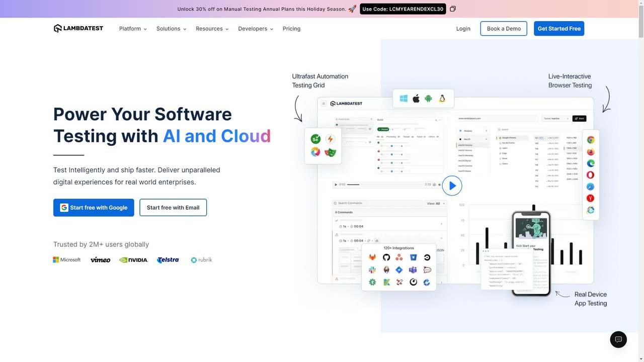
Task: Click the 'Ultrafast Automation Testing Grid' label
Action: tap(320, 81)
